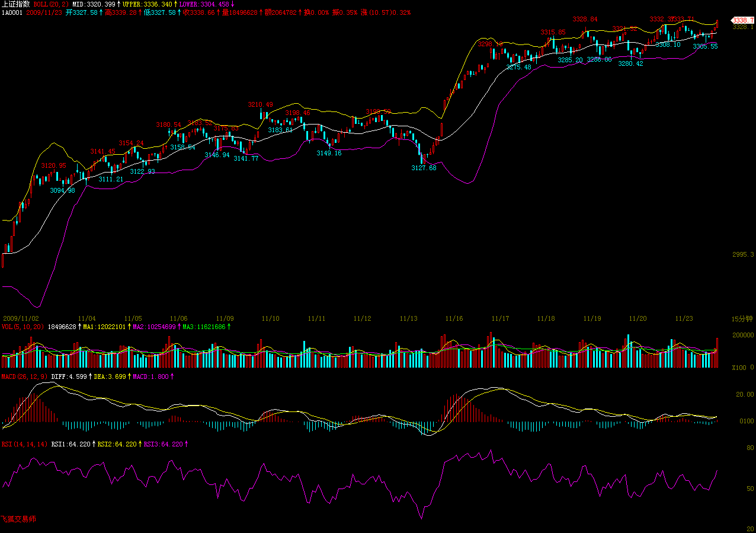Screen dimensions: 756x533
Task: Click the 11/20 date axis label
Action: click(638, 318)
